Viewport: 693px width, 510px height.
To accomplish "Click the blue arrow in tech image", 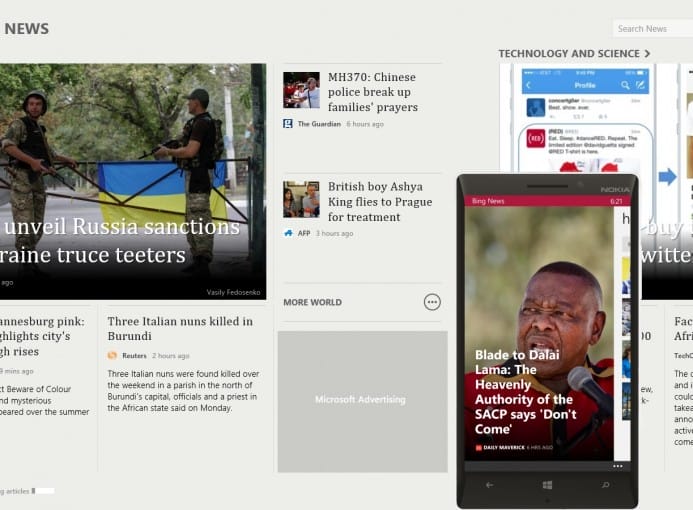I will [667, 177].
